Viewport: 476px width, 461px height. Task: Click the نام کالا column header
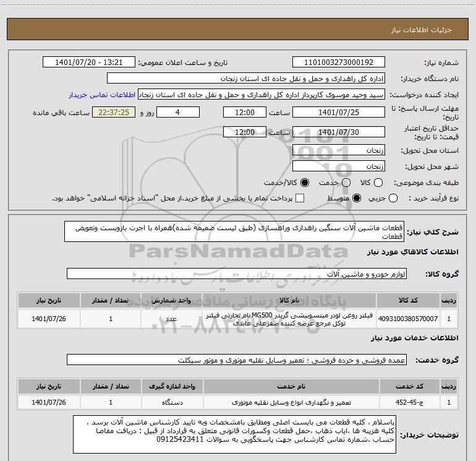pos(289,300)
